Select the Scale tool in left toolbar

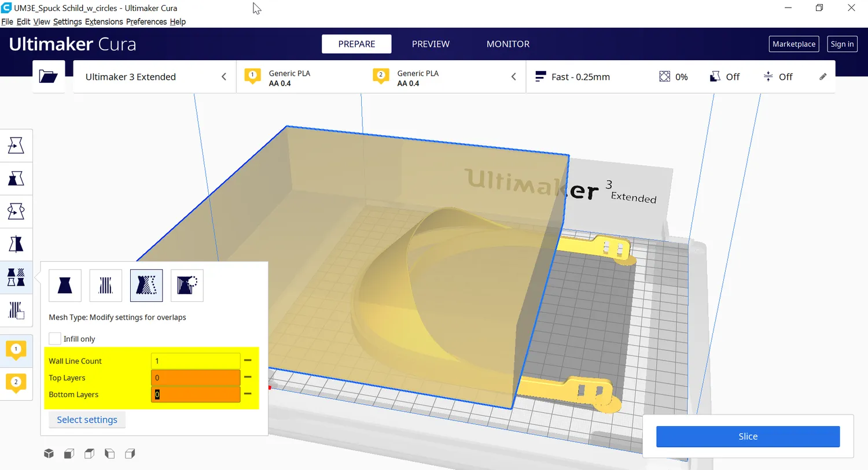click(x=16, y=178)
